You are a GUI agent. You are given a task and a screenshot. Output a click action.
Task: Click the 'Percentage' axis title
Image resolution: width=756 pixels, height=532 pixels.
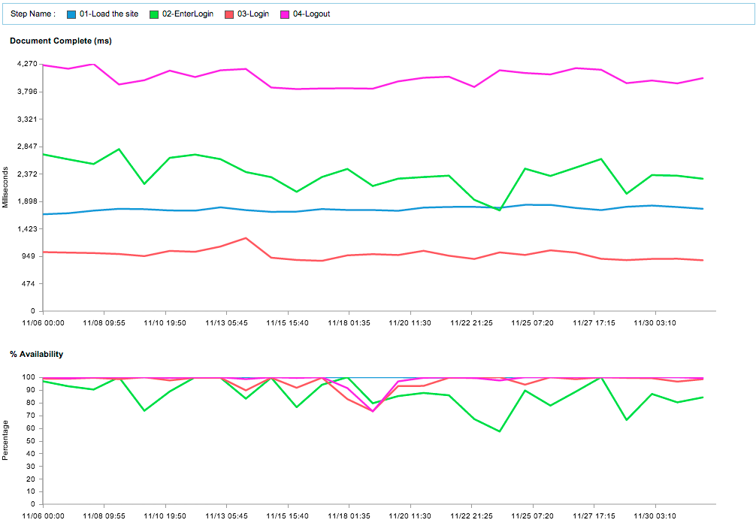pos(5,440)
